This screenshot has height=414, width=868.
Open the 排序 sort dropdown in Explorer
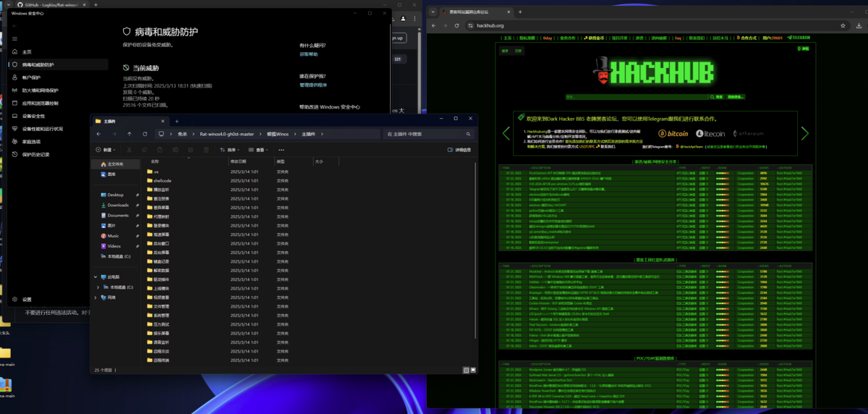[x=229, y=150]
